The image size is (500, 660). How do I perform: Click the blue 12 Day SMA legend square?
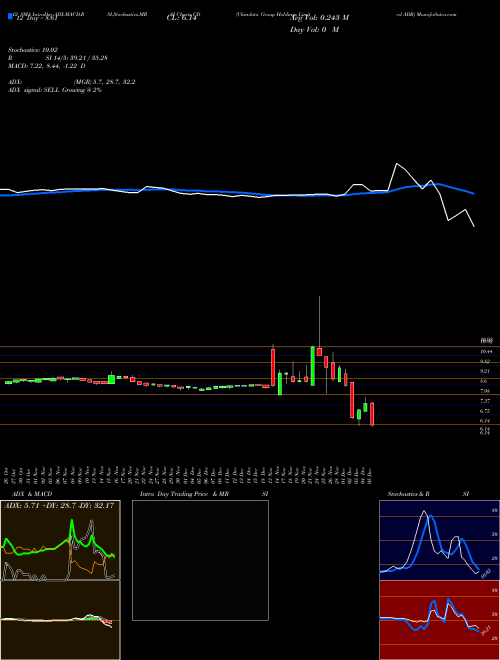[10, 17]
